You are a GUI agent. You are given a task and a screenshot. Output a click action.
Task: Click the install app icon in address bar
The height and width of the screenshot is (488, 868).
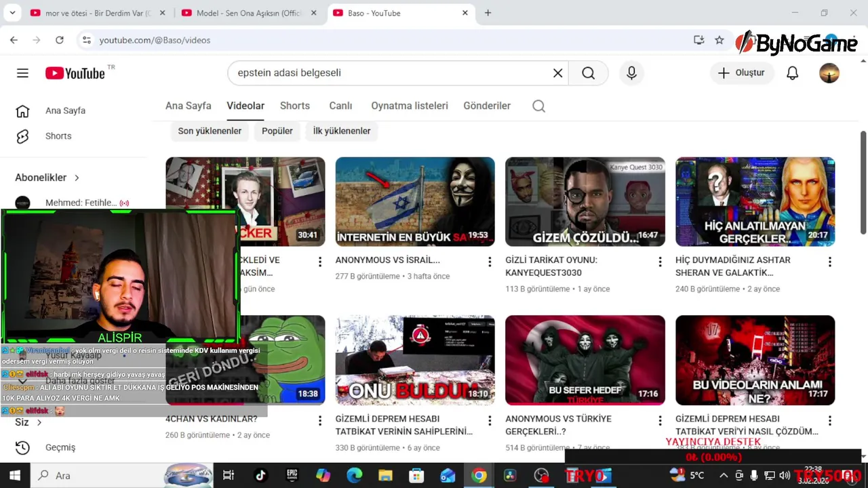pyautogui.click(x=698, y=40)
